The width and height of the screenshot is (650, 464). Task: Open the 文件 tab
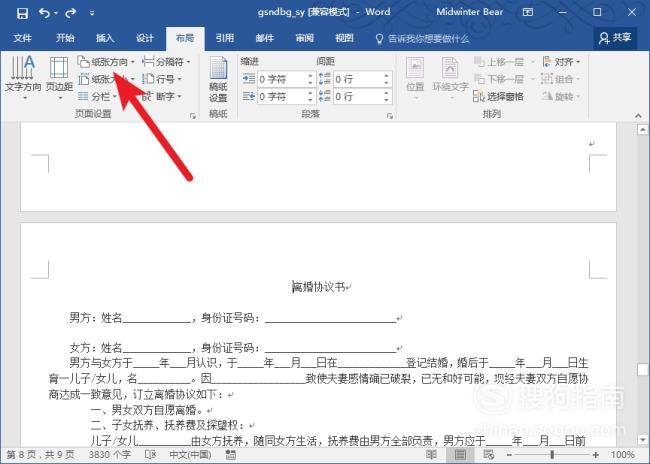click(22, 38)
